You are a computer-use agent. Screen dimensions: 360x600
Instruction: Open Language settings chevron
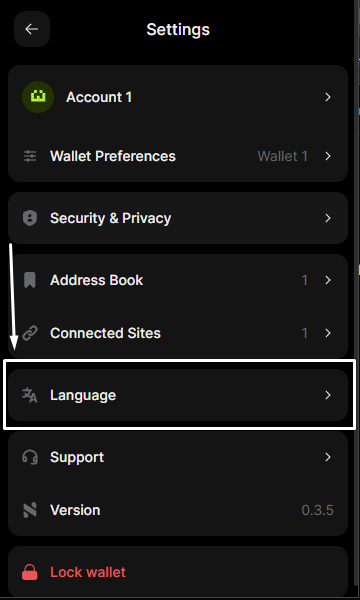(x=328, y=395)
